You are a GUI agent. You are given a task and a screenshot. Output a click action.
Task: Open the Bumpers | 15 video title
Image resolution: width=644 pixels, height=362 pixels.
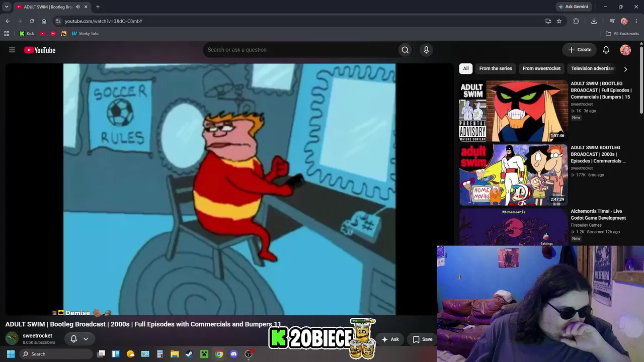click(601, 90)
